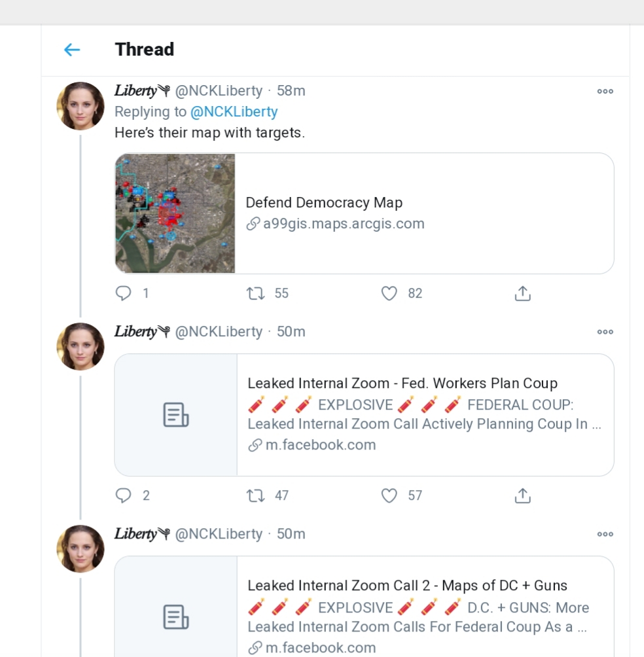Reply to the Fed. Workers Plan Coup tweet
This screenshot has width=644, height=657.
(x=124, y=495)
